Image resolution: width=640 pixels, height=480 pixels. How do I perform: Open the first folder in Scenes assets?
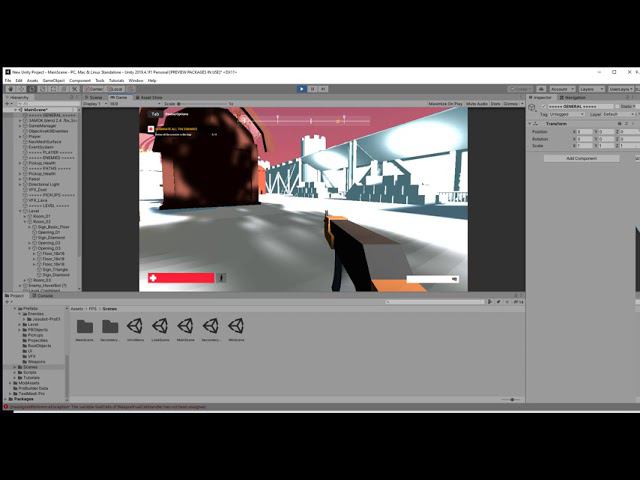click(x=84, y=326)
